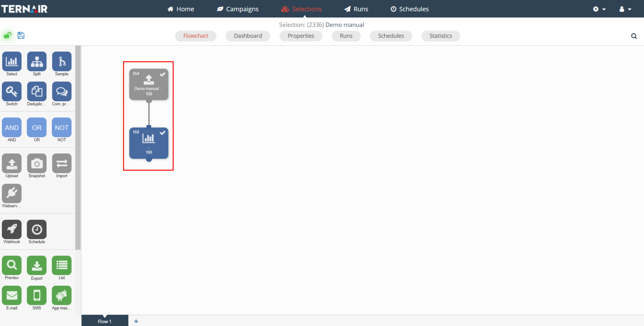
Task: Select the Webhook rocket block
Action: tap(12, 229)
